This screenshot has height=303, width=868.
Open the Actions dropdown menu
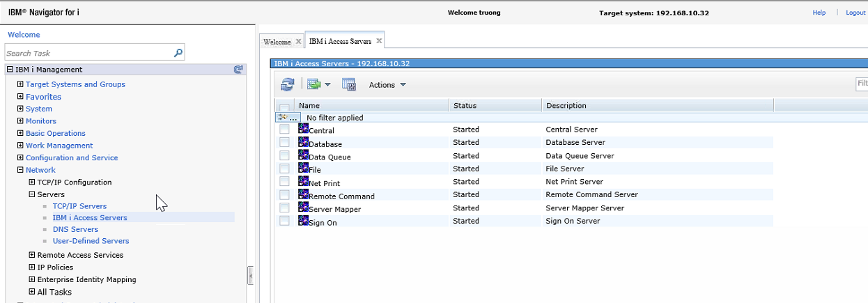[x=387, y=85]
